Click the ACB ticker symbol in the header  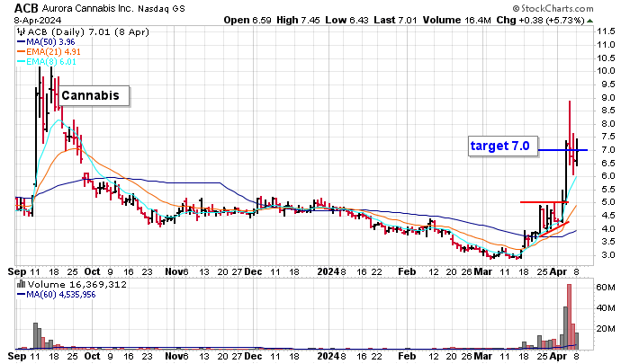coord(26,8)
